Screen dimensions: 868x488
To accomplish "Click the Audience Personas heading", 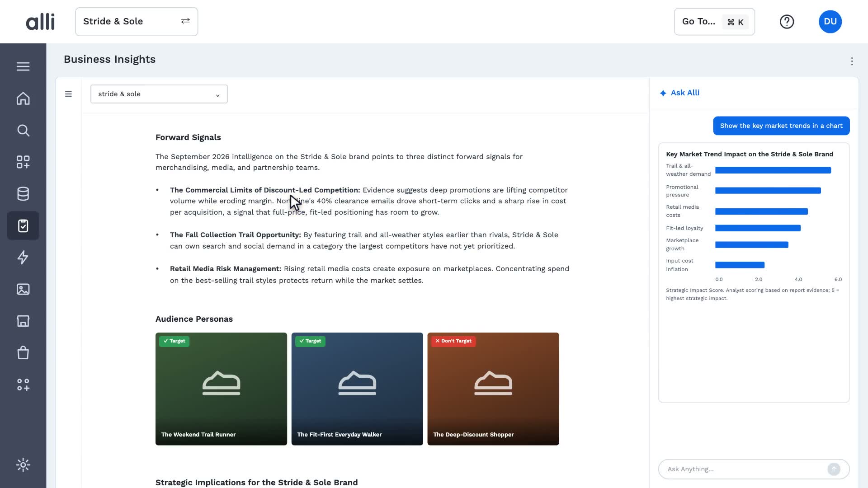I will pos(194,319).
